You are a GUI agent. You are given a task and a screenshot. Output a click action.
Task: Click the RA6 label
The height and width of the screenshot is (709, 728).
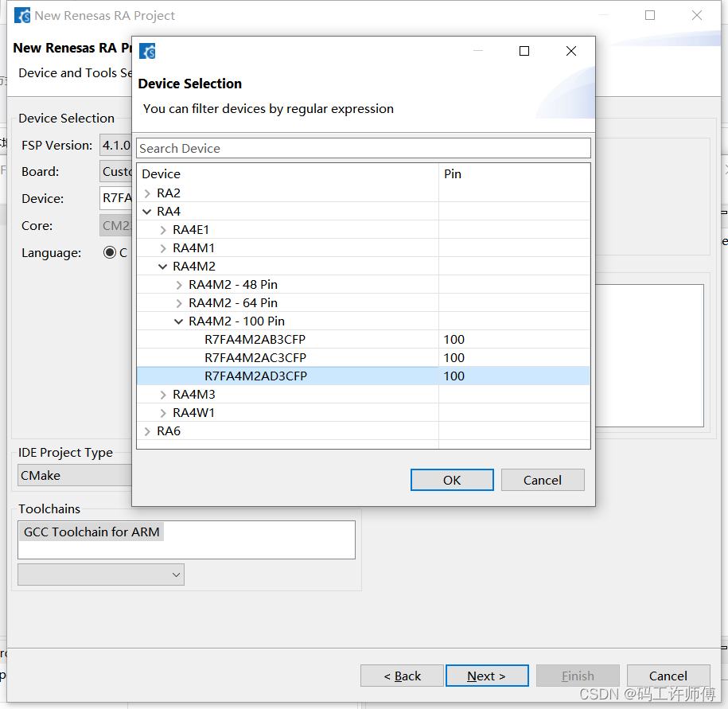pyautogui.click(x=169, y=430)
